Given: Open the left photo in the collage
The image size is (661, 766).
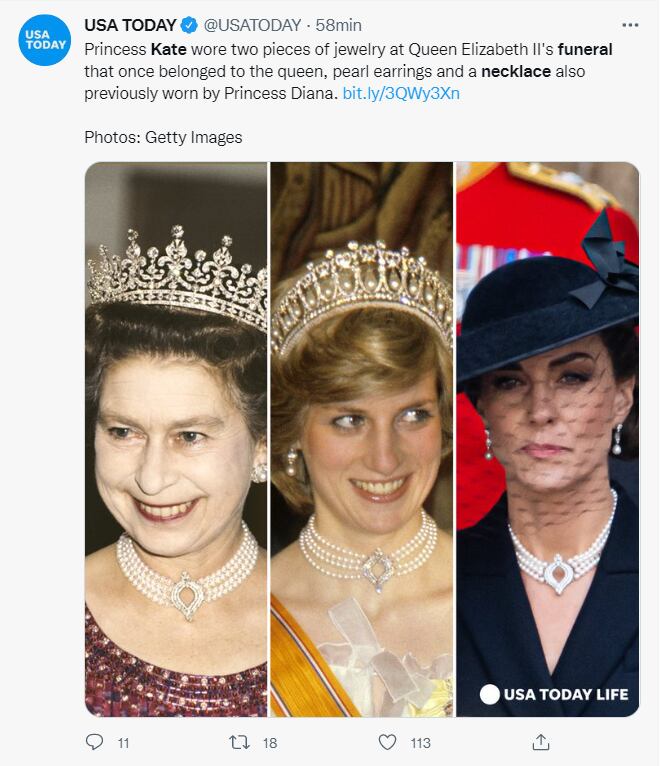Looking at the screenshot, I should tap(176, 440).
